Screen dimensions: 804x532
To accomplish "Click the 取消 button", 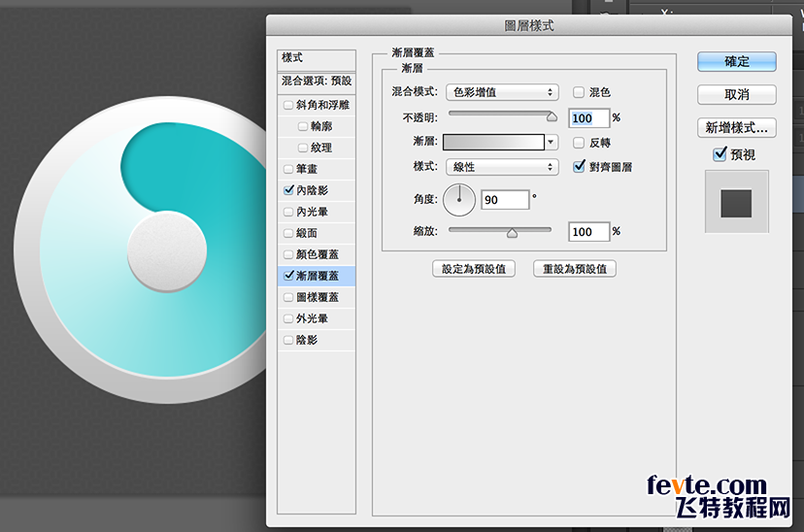I will point(736,95).
